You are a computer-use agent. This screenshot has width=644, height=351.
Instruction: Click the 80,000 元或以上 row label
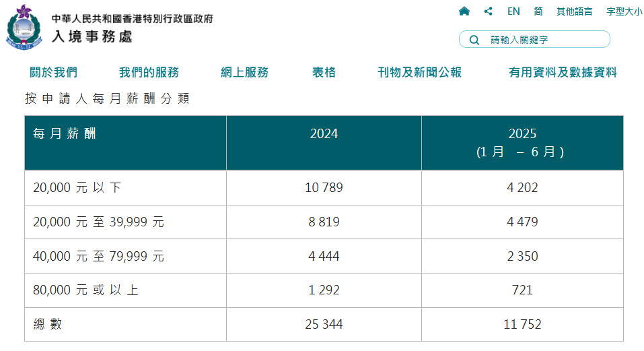coord(86,290)
